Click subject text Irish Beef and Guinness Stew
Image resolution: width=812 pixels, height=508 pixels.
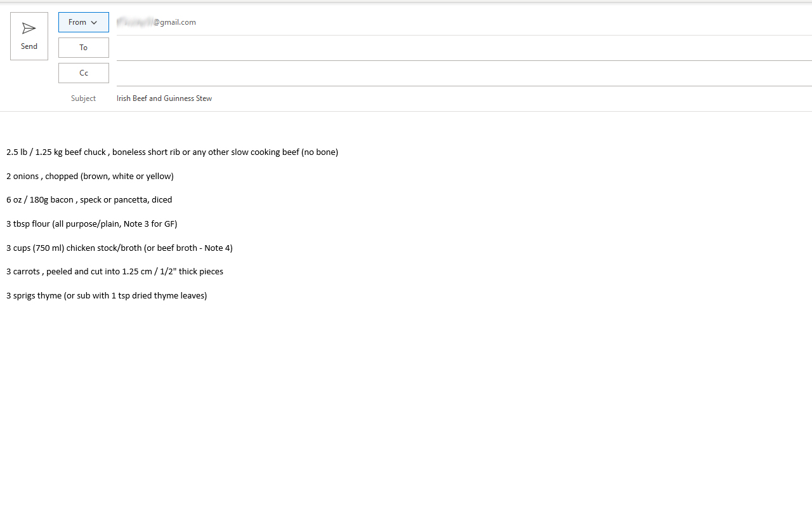point(164,98)
